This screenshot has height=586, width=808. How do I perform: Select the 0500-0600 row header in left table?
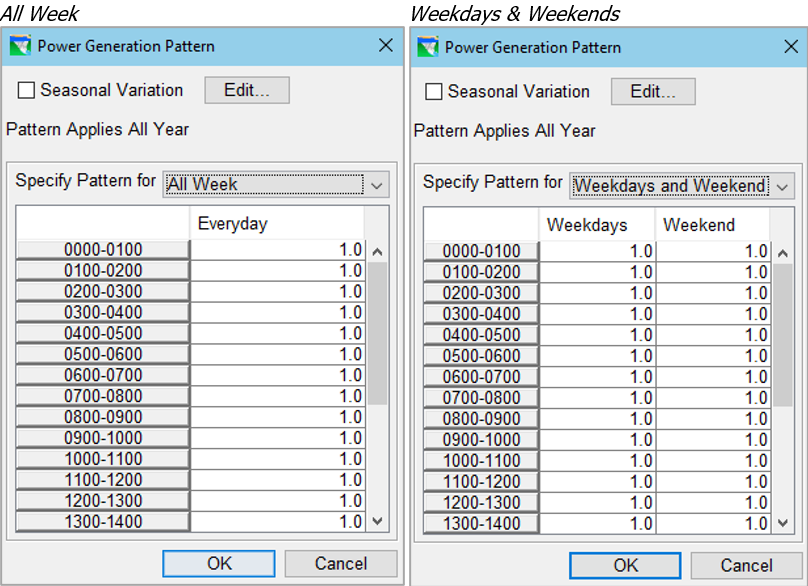click(x=103, y=354)
